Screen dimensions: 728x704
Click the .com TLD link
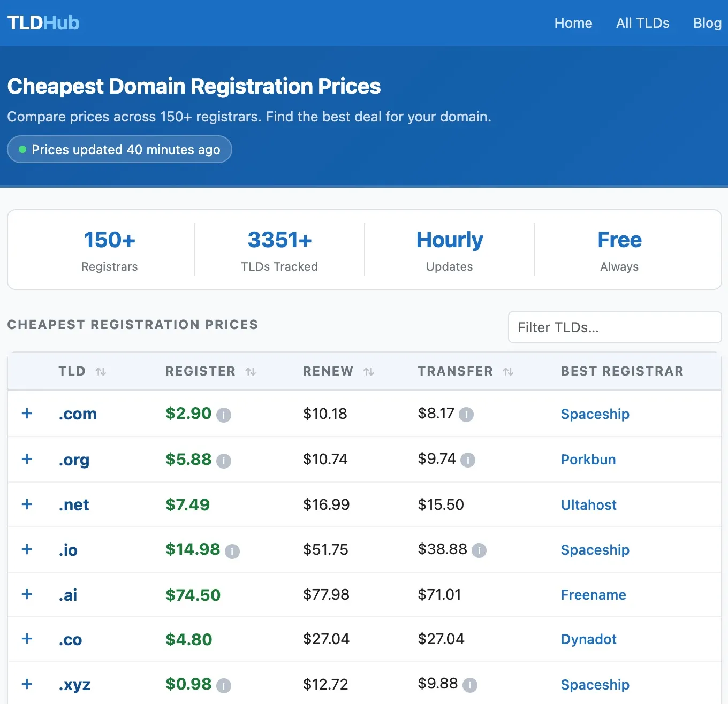[78, 414]
